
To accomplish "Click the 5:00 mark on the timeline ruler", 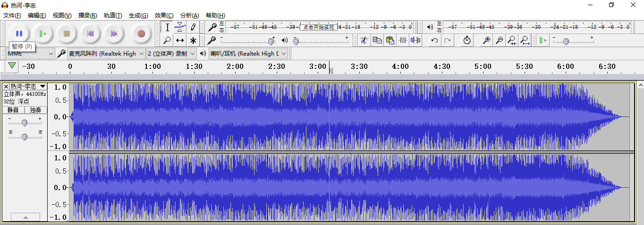I will pos(483,67).
